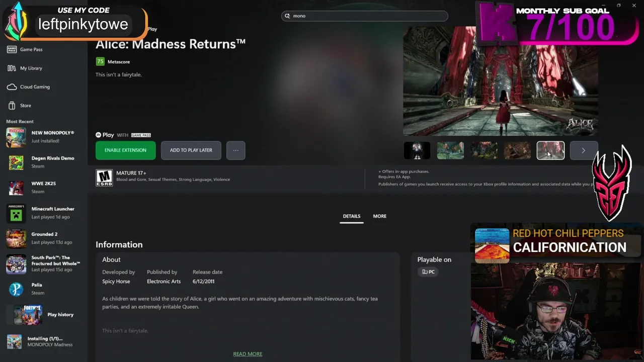Click the EA Play logo
The width and height of the screenshot is (644, 362).
coord(105,135)
